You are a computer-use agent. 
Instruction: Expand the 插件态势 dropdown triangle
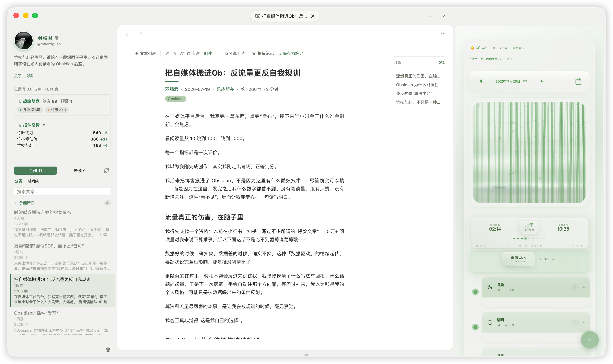(x=44, y=125)
